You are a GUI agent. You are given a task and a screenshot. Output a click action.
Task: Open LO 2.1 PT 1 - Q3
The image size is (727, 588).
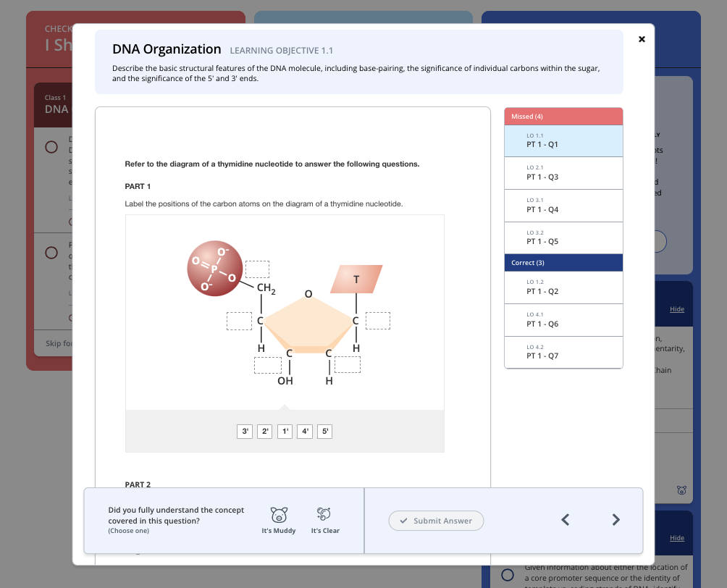[x=563, y=174]
